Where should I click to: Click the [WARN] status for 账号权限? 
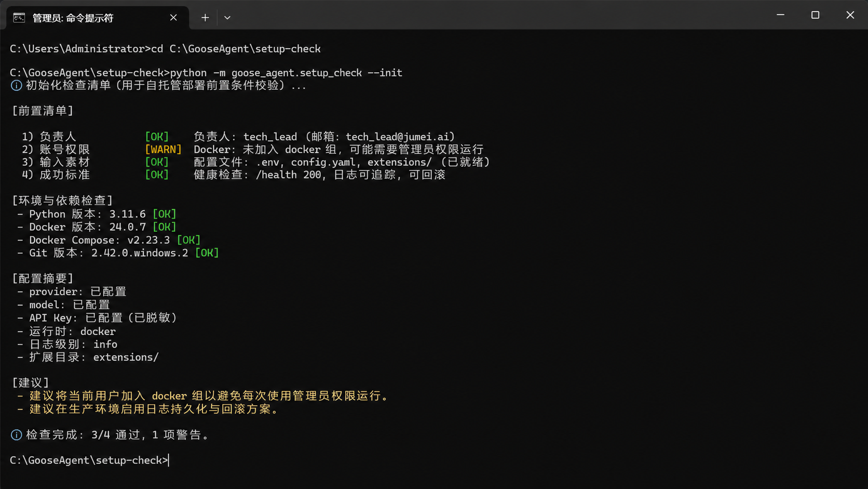point(163,150)
